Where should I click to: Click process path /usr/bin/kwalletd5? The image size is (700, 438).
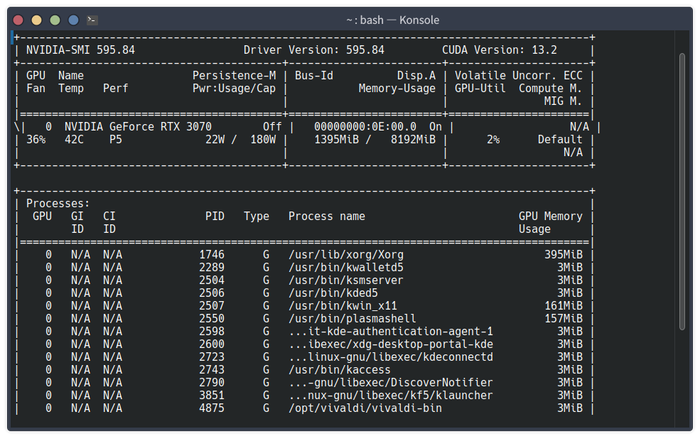click(x=346, y=267)
